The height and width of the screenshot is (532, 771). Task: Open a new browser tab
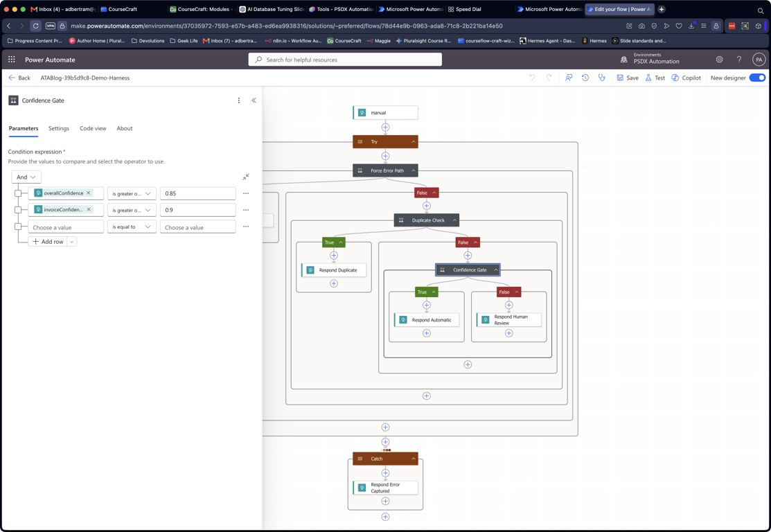[x=662, y=9]
